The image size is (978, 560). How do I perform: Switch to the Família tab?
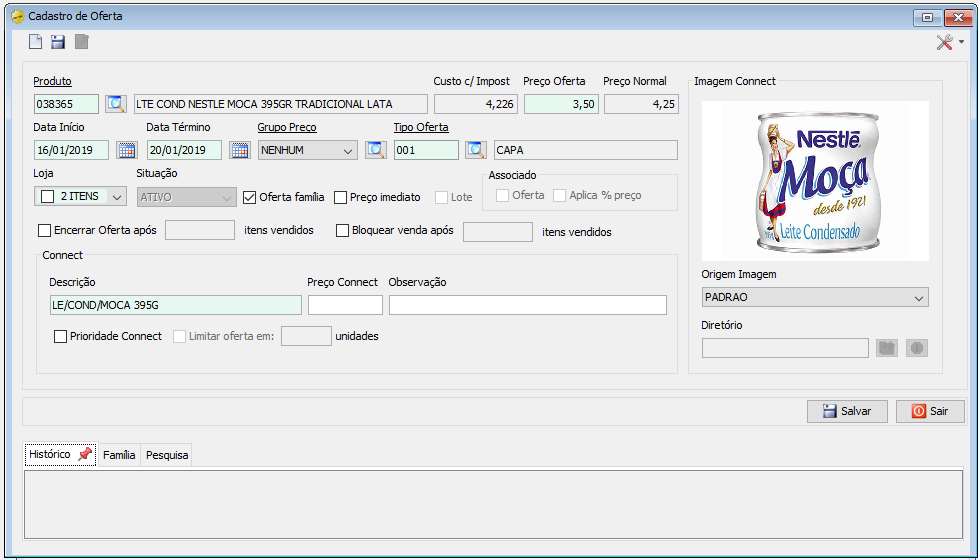[x=119, y=455]
